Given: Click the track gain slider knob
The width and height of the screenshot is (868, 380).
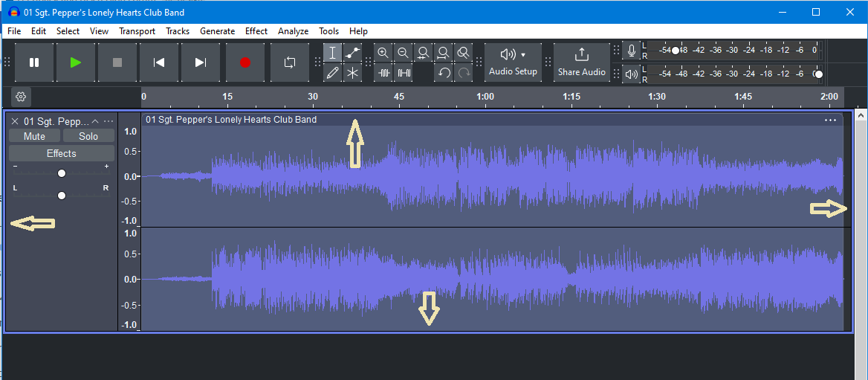Looking at the screenshot, I should [x=62, y=173].
